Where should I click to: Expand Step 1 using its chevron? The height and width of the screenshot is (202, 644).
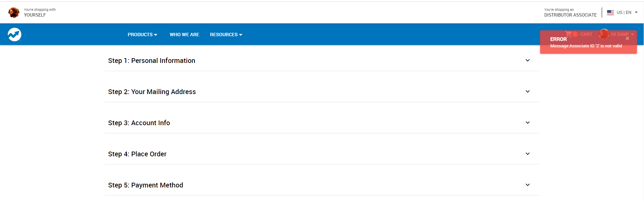coord(527,61)
